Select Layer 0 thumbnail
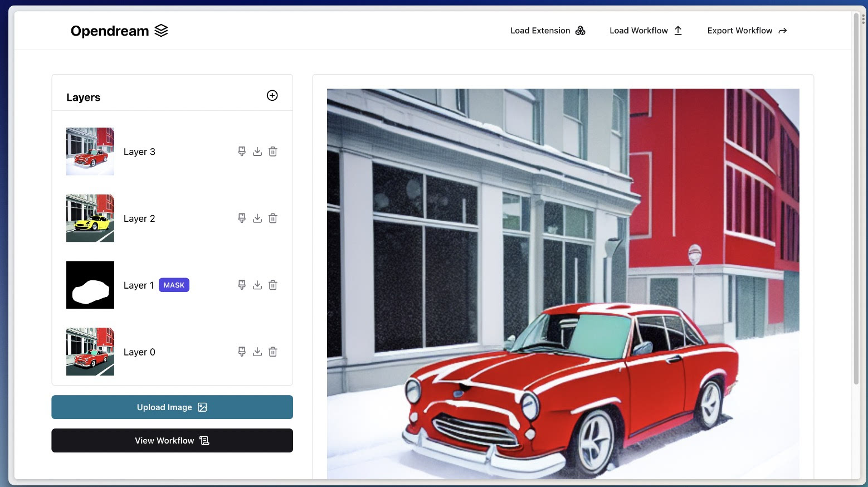 (90, 352)
